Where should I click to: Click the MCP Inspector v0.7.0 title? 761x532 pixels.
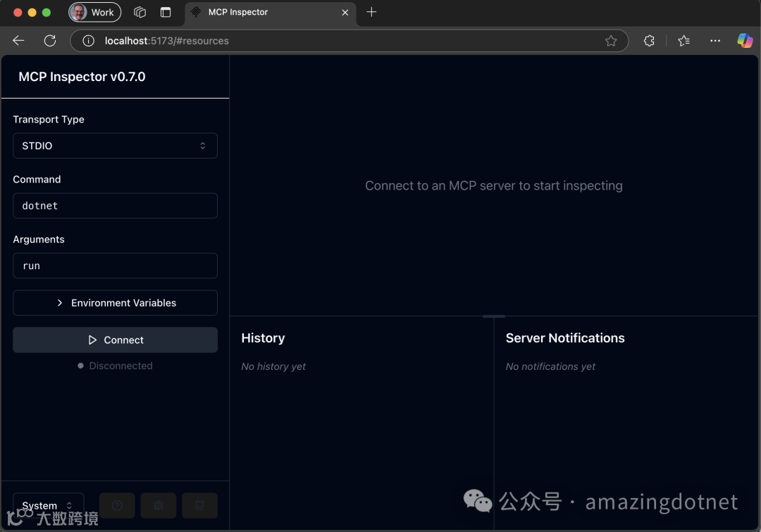click(x=82, y=77)
